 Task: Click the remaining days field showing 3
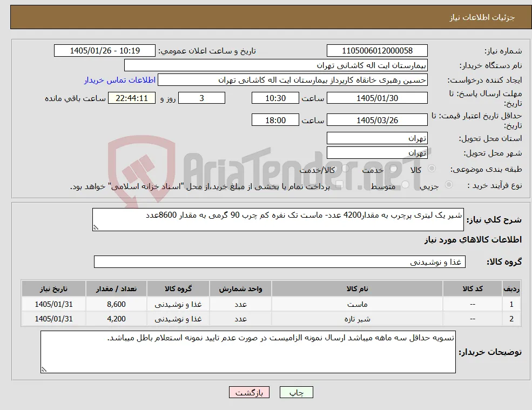coord(201,98)
